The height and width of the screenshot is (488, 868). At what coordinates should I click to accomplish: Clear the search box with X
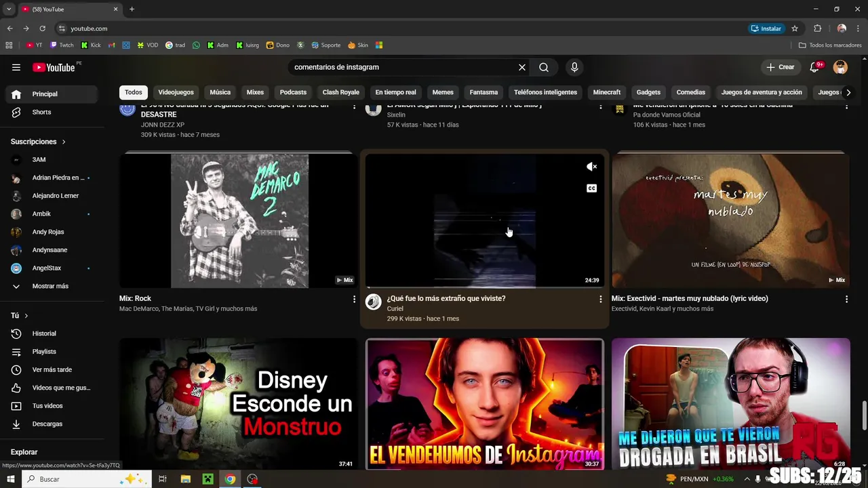pos(522,67)
